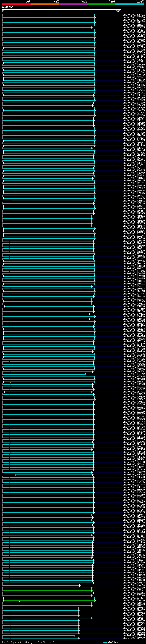Select hit label UniRef100_P05348
The image size is (146, 644).
tap(134, 583)
